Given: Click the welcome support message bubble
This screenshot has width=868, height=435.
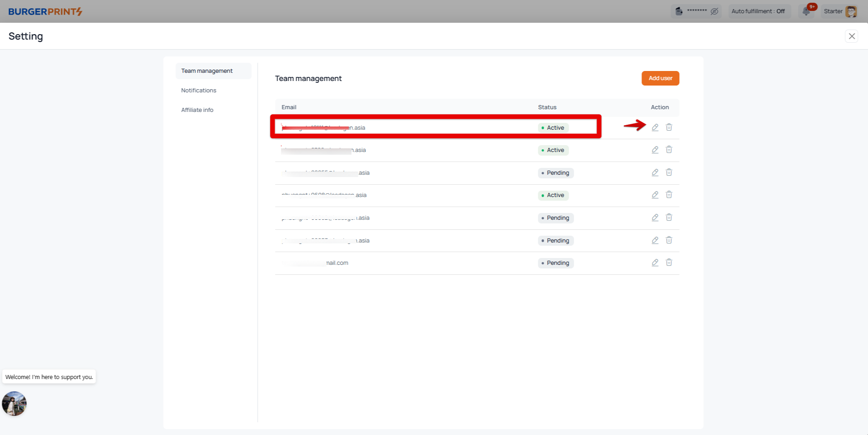Looking at the screenshot, I should 49,377.
